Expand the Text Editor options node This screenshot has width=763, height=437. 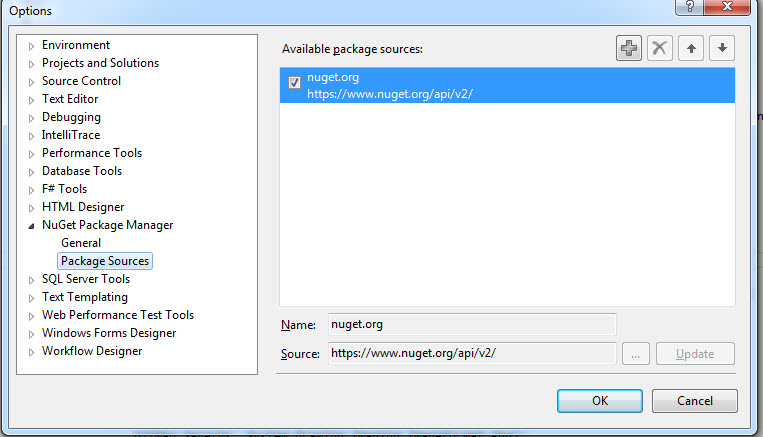tap(31, 100)
